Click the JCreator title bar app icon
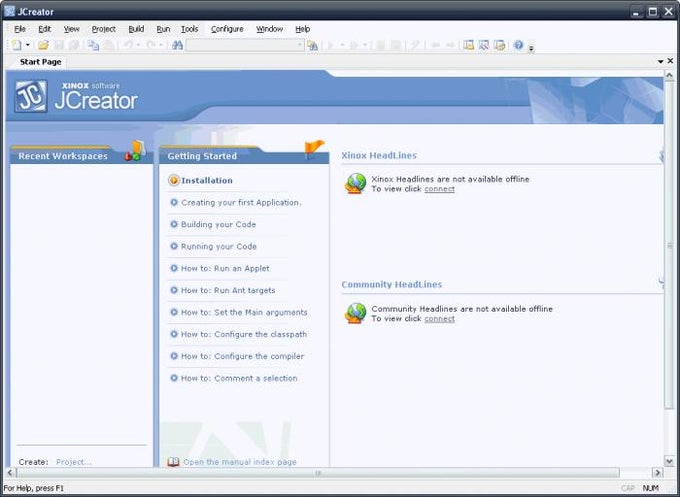The height and width of the screenshot is (497, 680). click(10, 11)
